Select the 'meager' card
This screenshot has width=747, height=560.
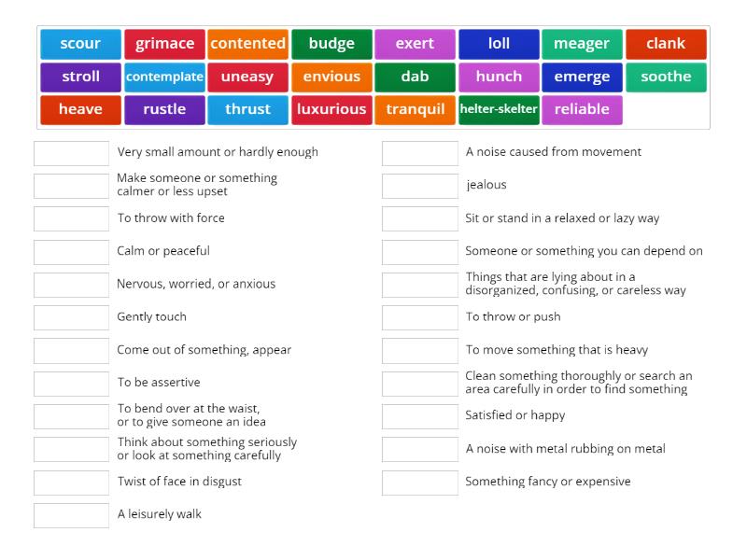(x=582, y=43)
